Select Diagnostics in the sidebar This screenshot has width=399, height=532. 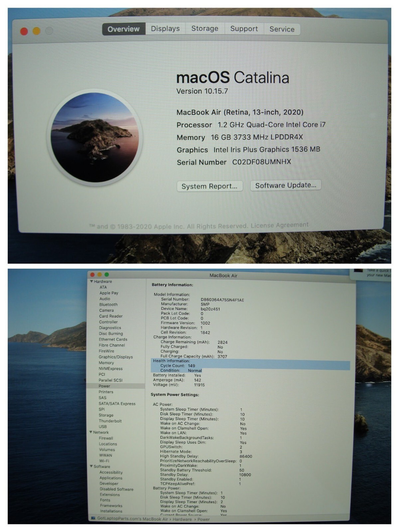tap(110, 328)
